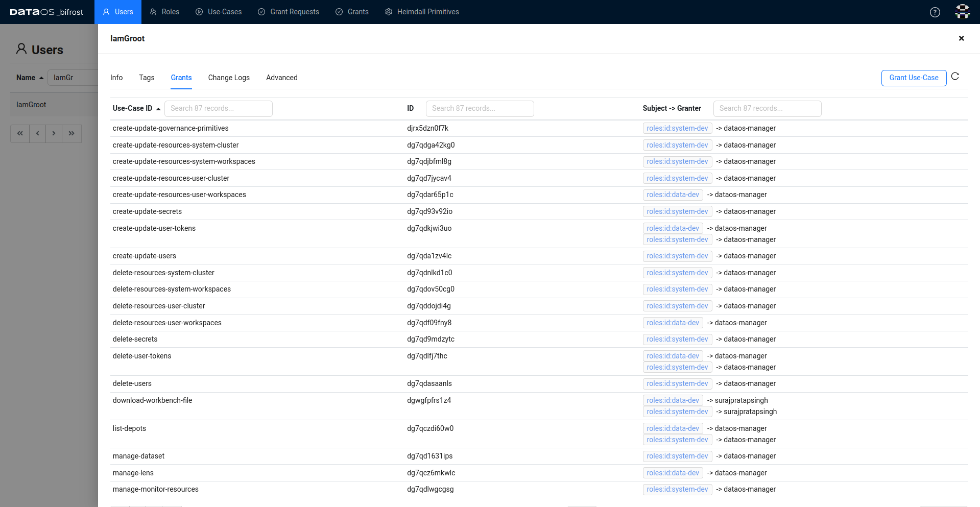Click the roles:id:data-dev tag for create-update-resources-user-workspaces
Image resolution: width=980 pixels, height=507 pixels.
(x=673, y=195)
